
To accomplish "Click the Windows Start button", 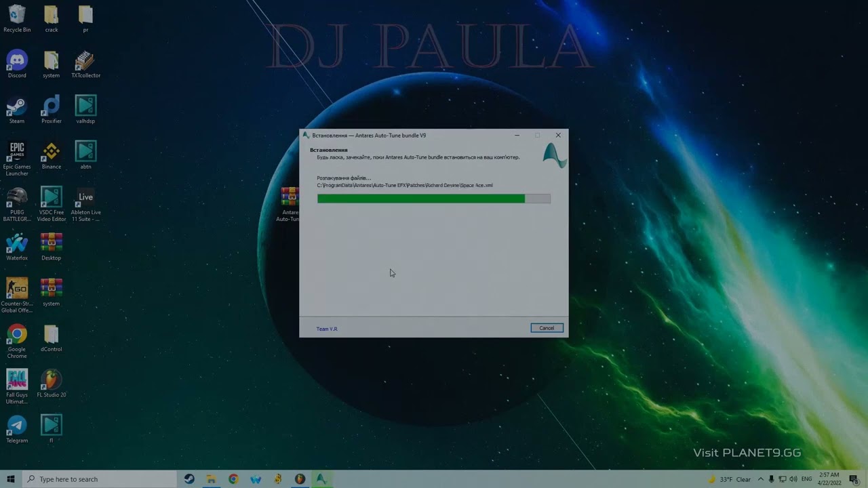I will click(x=11, y=479).
